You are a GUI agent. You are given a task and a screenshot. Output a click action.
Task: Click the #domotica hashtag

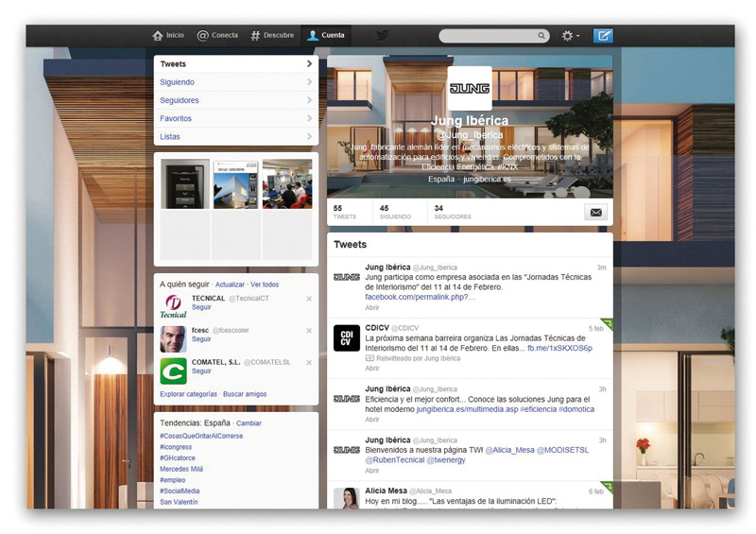[x=576, y=409]
